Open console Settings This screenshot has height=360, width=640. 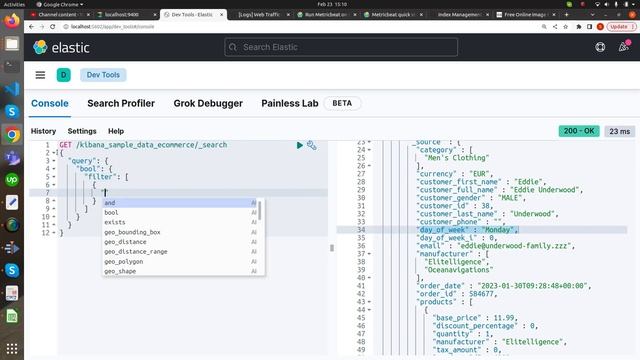tap(82, 131)
